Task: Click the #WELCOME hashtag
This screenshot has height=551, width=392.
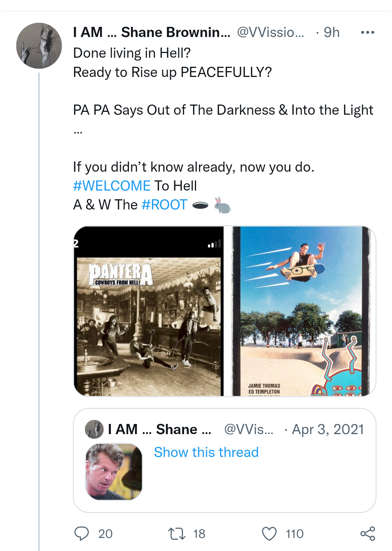Action: pyautogui.click(x=112, y=186)
